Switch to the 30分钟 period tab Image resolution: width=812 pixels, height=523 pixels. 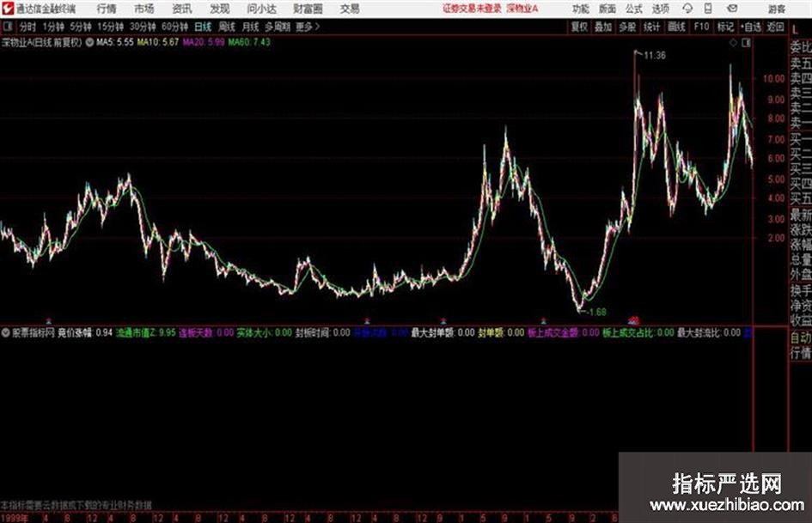pyautogui.click(x=143, y=27)
